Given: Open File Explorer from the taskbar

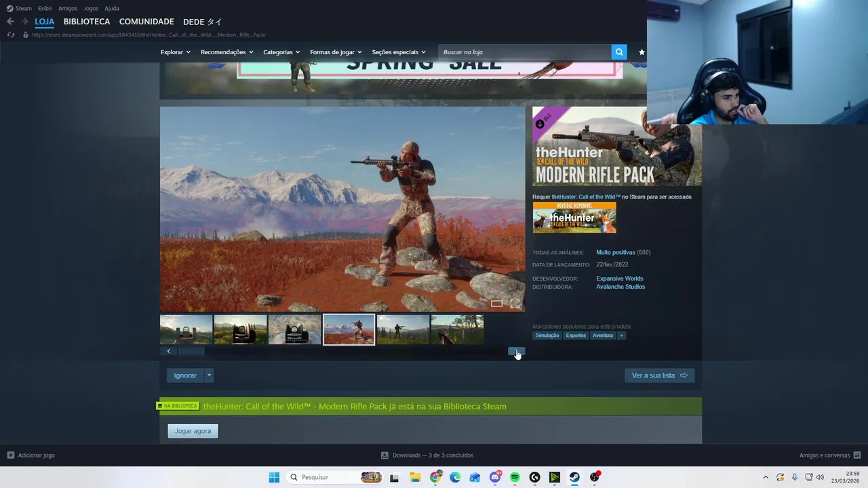Looking at the screenshot, I should (x=415, y=477).
